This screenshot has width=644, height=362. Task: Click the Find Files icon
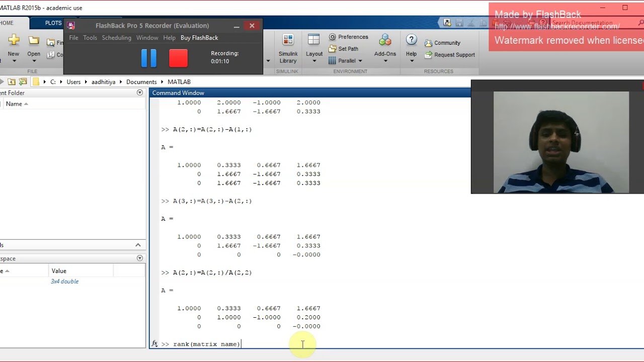pos(51,43)
